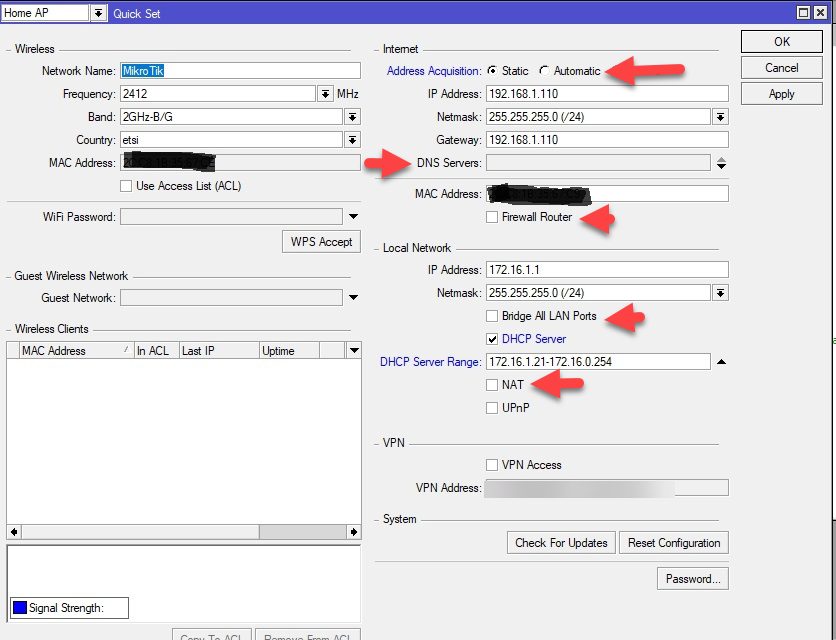This screenshot has height=640, width=836.
Task: Click the DNS Servers up/down arrows
Action: [721, 163]
